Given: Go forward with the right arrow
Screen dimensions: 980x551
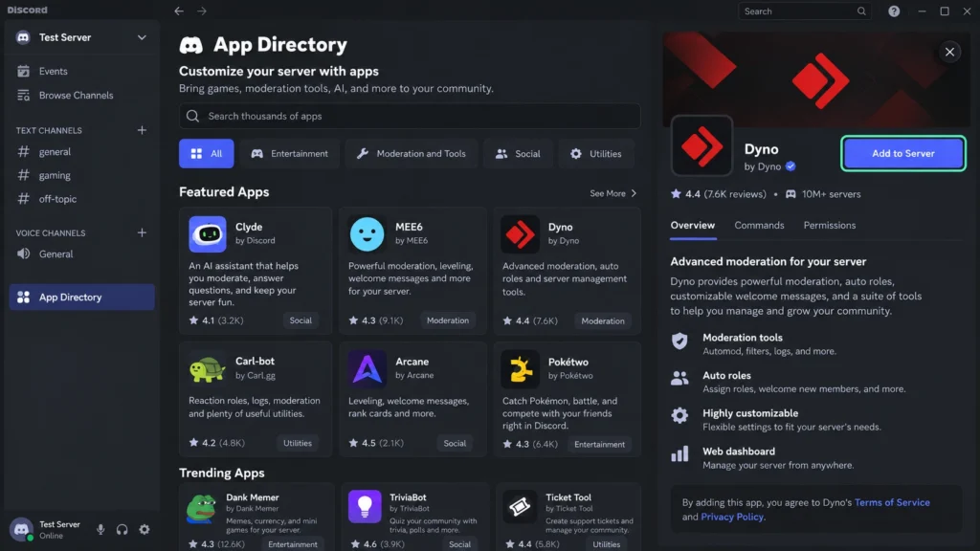Looking at the screenshot, I should [x=201, y=11].
